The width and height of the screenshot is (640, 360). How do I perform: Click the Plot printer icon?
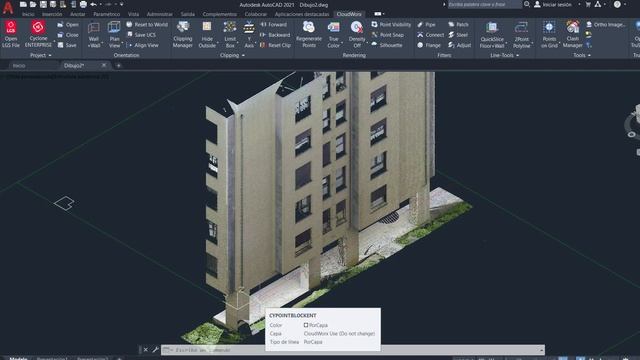(83, 4)
